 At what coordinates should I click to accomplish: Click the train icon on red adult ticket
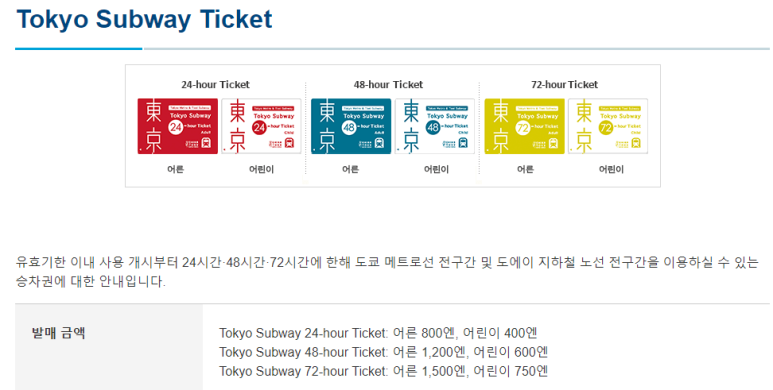tap(206, 143)
